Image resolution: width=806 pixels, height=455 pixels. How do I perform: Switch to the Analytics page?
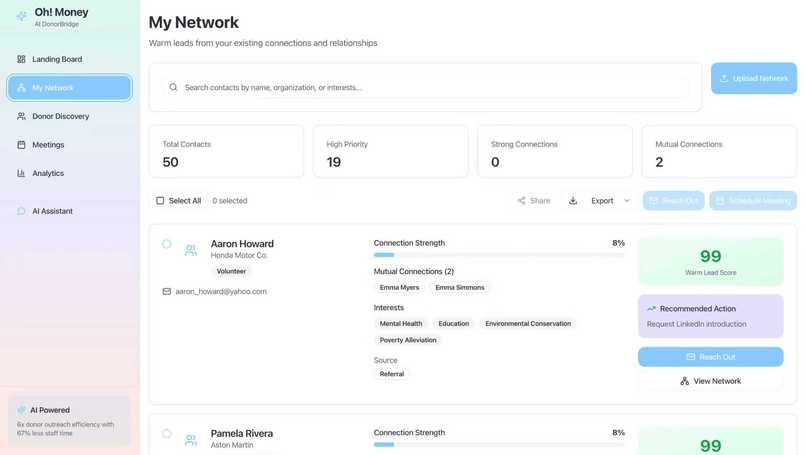point(69,173)
